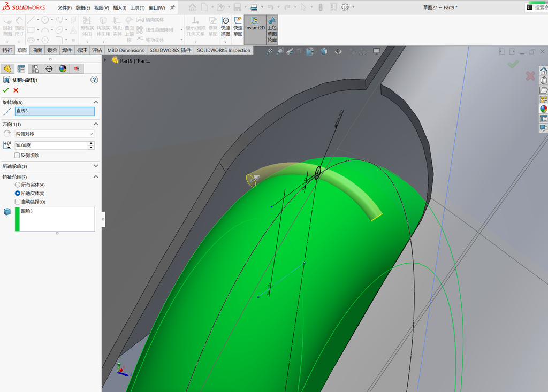The width and height of the screenshot is (548, 392).
Task: Open 窗口(W) menu
Action: coord(157,7)
